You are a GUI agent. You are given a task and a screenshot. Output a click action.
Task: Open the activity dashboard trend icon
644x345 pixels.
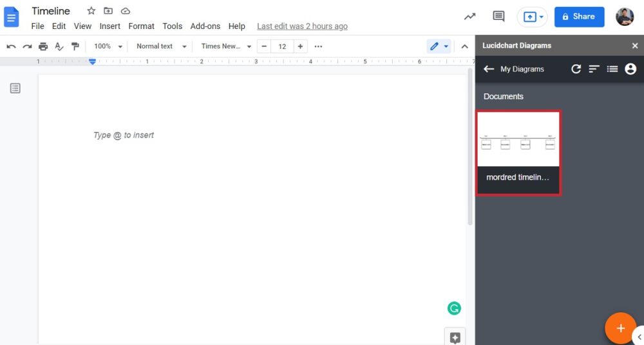470,17
